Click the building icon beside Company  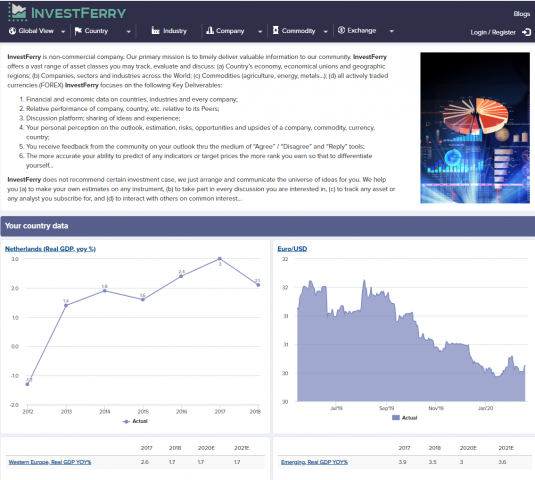[210, 31]
